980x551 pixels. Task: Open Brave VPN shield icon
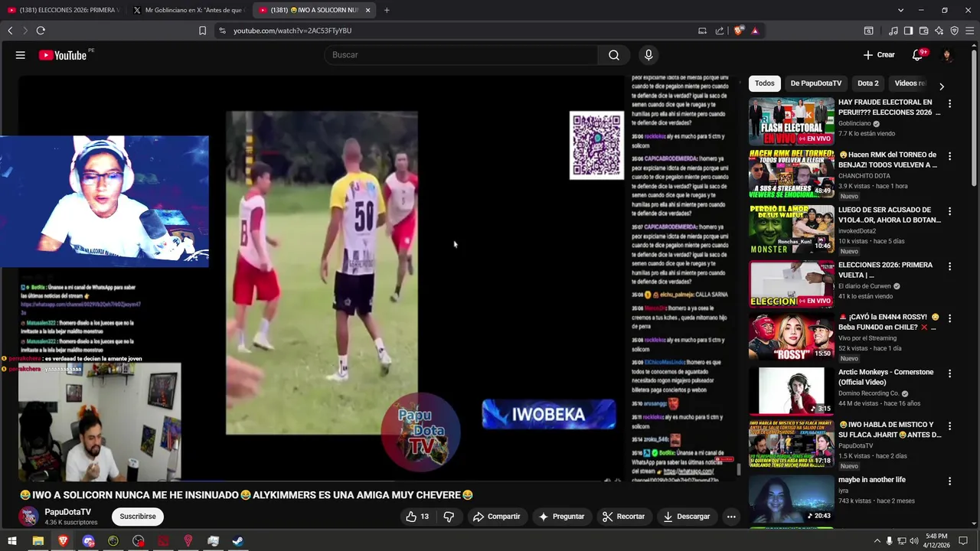click(954, 31)
